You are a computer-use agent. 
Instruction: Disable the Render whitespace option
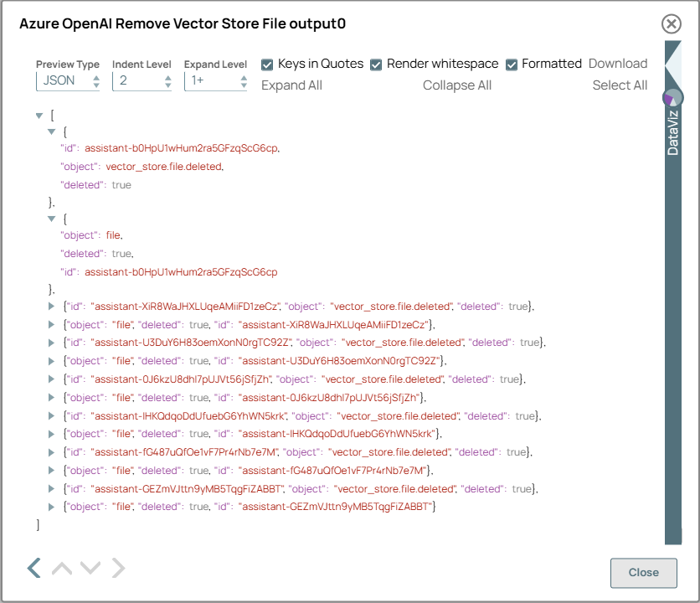coord(377,64)
